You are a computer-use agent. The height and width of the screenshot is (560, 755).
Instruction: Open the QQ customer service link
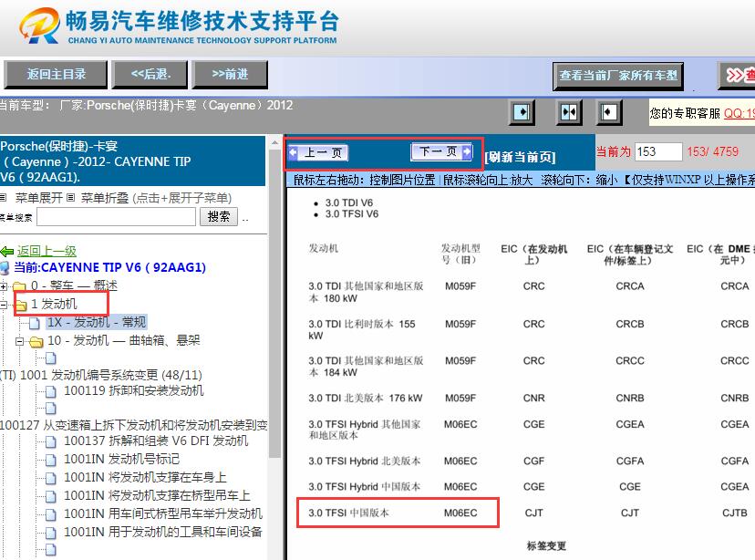point(739,113)
